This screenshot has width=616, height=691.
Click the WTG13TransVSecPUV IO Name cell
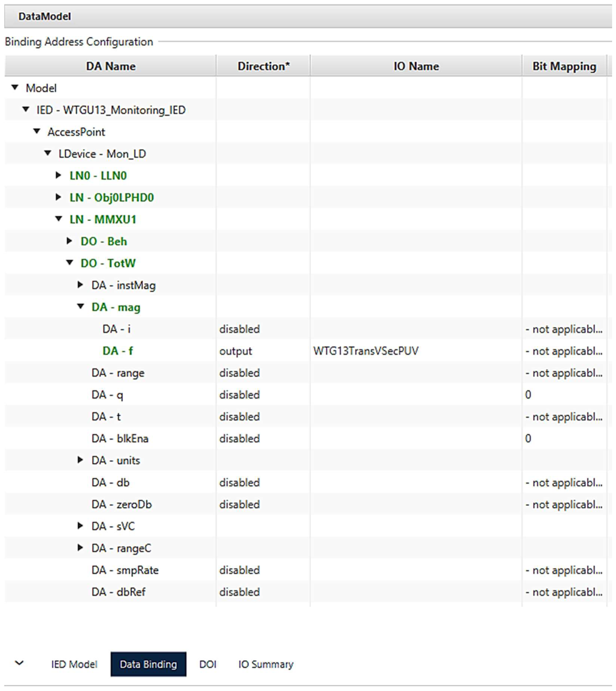click(x=366, y=351)
